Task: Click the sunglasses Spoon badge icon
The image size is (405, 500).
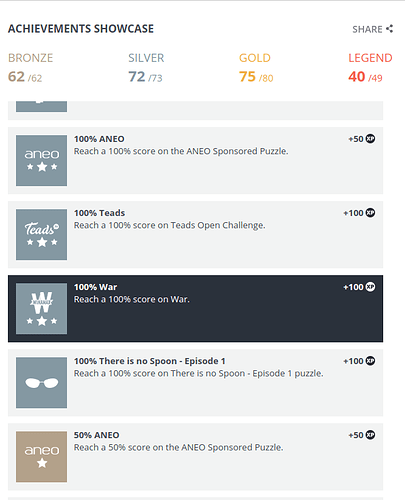Action: tap(41, 382)
